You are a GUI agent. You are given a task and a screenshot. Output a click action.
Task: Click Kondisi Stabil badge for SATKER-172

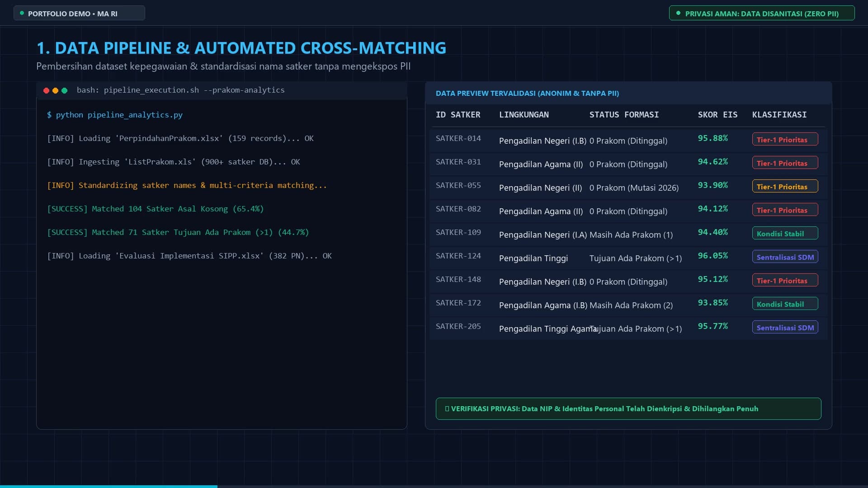coord(785,304)
